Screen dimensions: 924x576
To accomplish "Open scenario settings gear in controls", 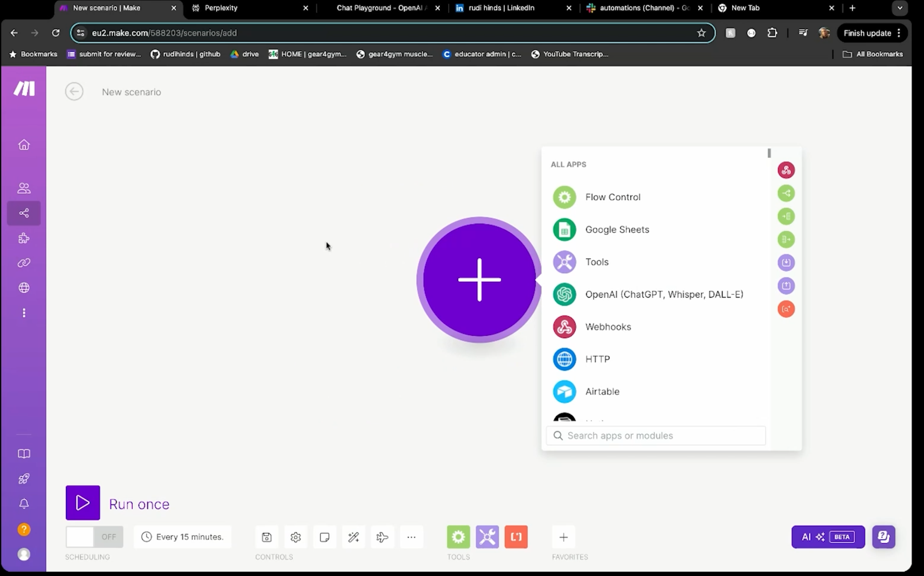I will [295, 537].
